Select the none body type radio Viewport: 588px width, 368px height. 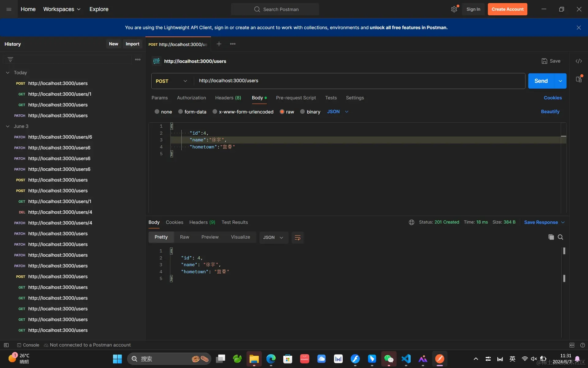point(157,112)
